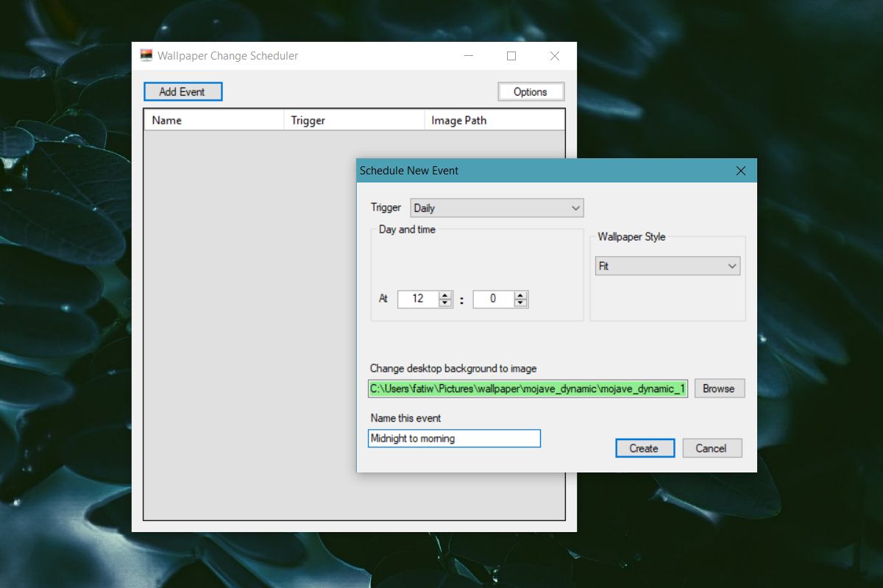Expand the Wallpaper Style dropdown showing Fit
This screenshot has height=588, width=883.
coord(667,266)
